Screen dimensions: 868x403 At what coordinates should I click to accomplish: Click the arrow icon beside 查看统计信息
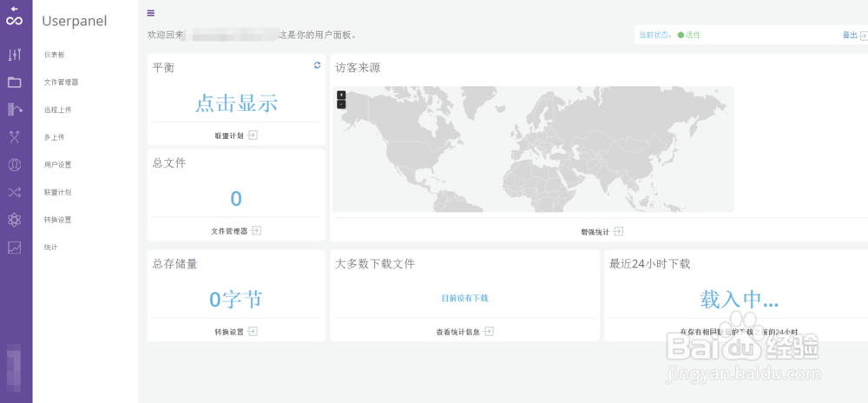488,332
